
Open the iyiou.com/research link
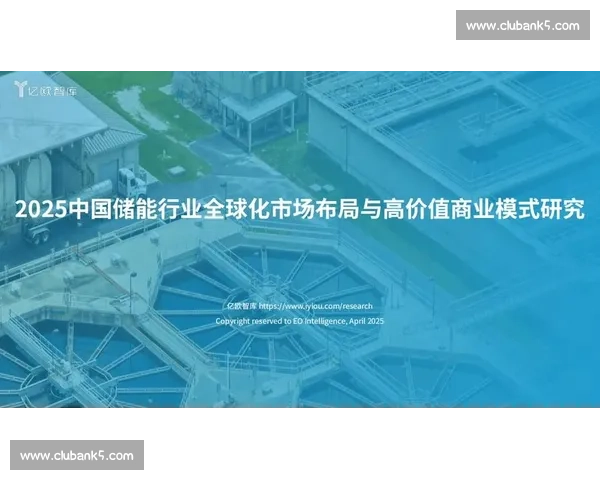(x=315, y=306)
